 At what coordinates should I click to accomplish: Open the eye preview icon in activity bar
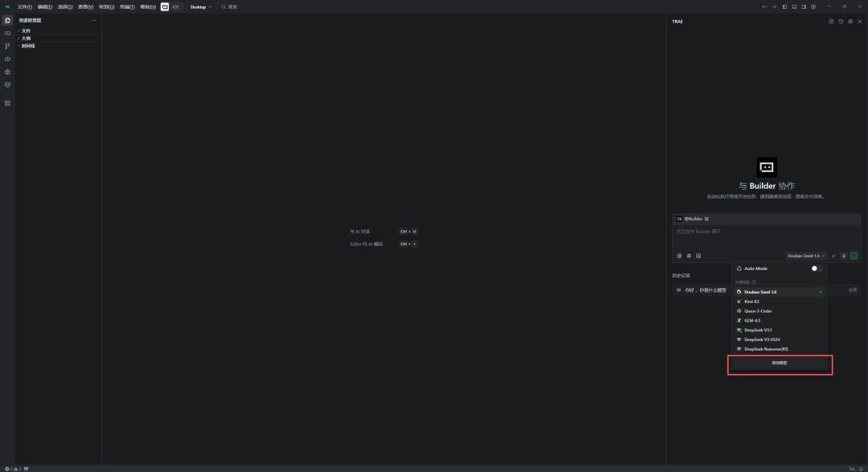[x=7, y=60]
